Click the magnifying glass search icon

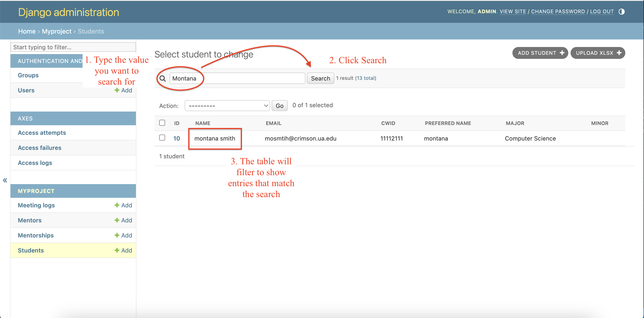click(x=163, y=78)
